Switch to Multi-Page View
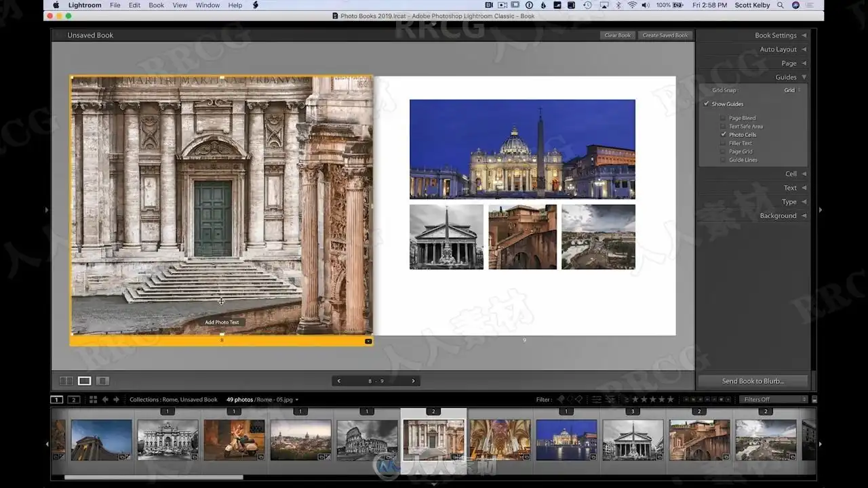 66,381
